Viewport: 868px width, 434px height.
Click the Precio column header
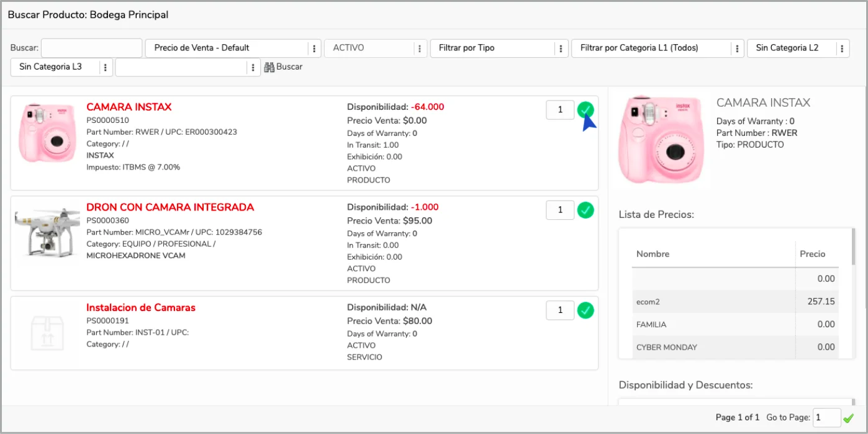click(x=813, y=254)
